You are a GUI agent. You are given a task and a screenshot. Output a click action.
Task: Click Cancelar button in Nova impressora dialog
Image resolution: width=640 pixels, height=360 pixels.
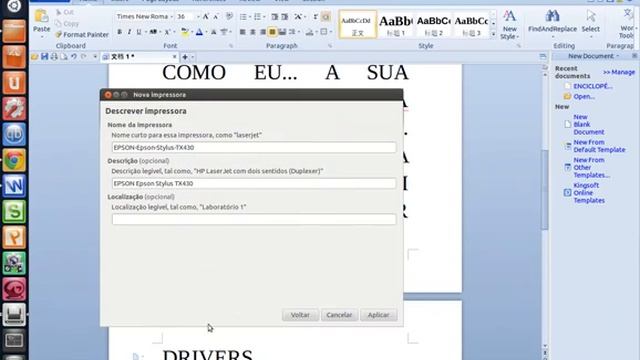pos(339,315)
